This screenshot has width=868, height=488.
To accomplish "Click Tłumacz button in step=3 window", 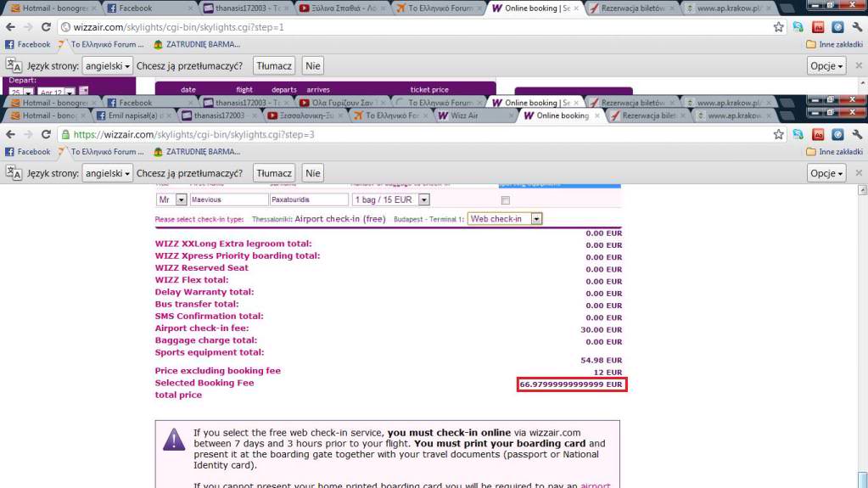I will (x=274, y=173).
